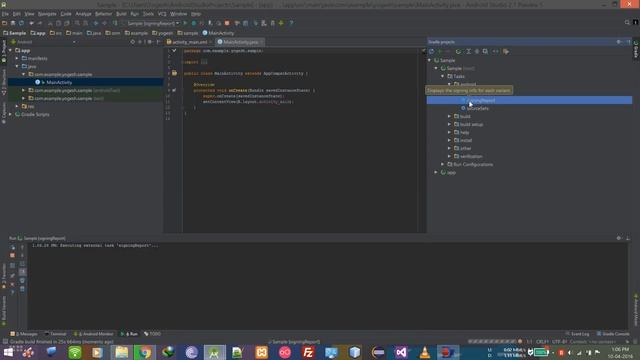Viewport: 640px width, 360px height.
Task: Click the Gradle vertical side tab
Action: point(636,49)
